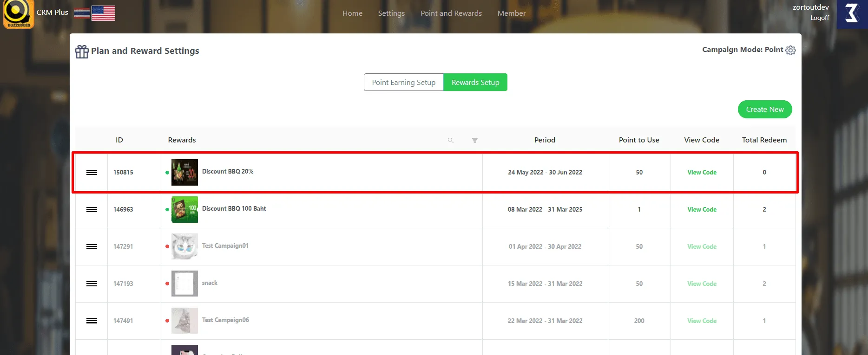Open the Point and Rewards menu
Image resolution: width=868 pixels, height=355 pixels.
[451, 13]
